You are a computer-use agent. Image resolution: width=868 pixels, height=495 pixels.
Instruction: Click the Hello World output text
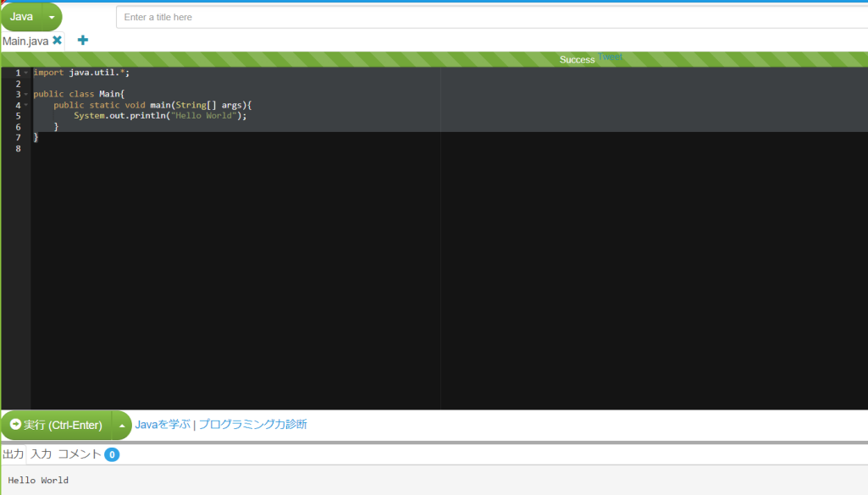click(38, 480)
